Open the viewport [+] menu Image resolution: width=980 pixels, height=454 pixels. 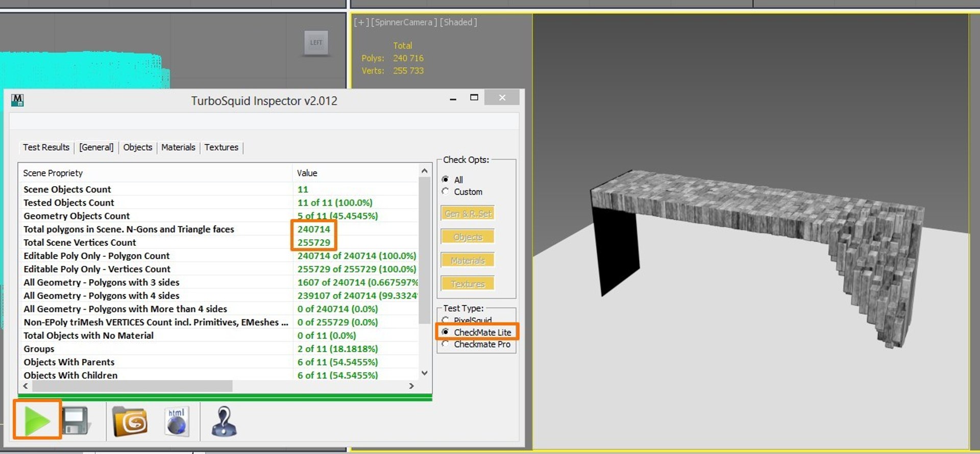pyautogui.click(x=361, y=22)
